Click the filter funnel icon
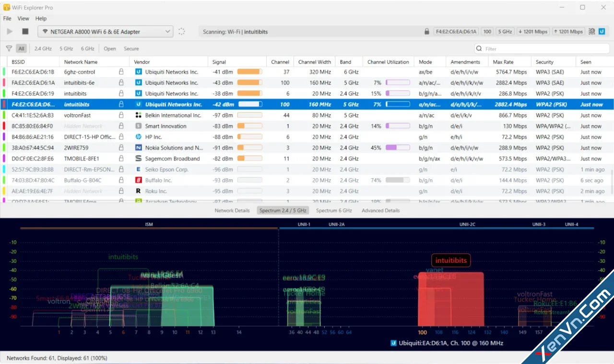 9,48
